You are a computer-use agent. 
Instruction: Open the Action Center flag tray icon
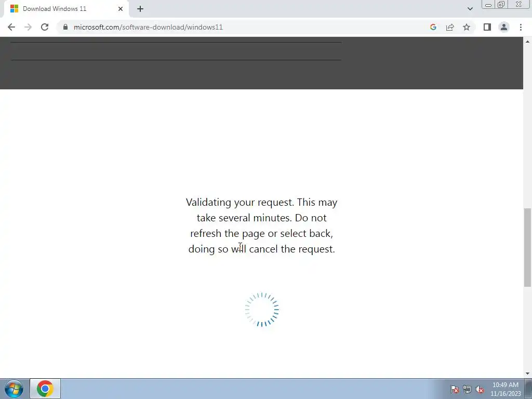pyautogui.click(x=455, y=389)
